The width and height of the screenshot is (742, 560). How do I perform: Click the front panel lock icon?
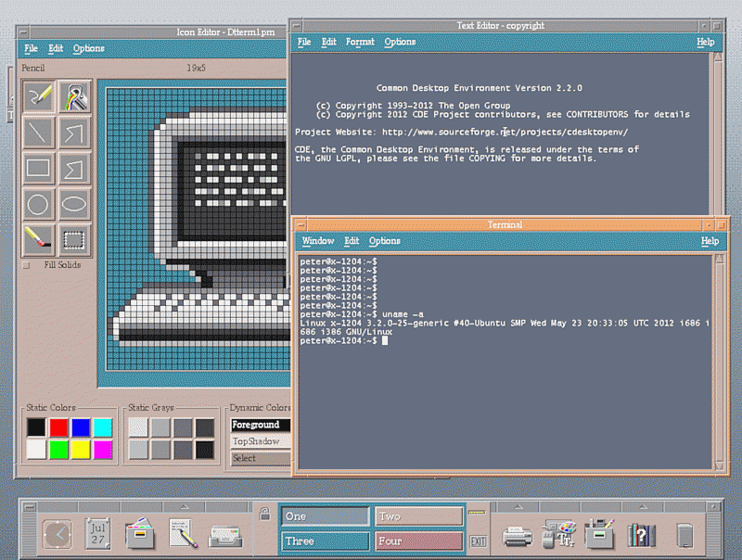click(265, 514)
